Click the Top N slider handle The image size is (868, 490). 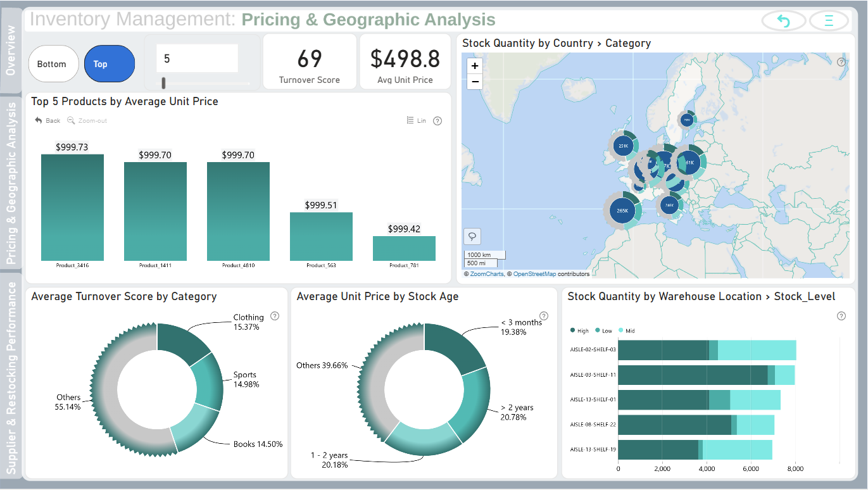point(164,83)
